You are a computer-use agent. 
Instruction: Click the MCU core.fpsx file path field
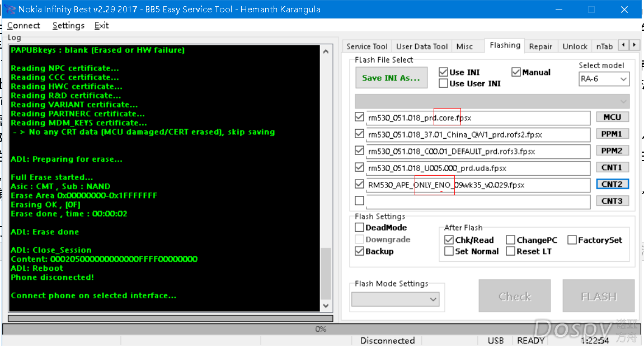point(478,118)
